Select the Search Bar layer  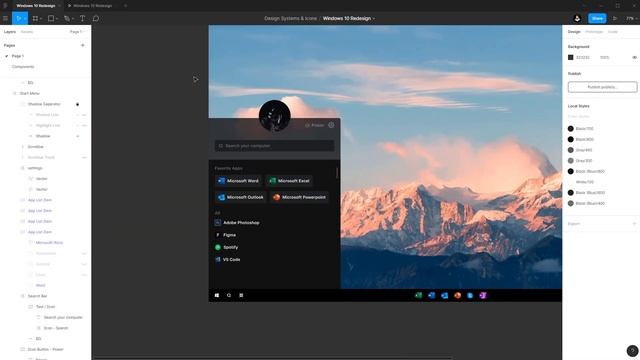pyautogui.click(x=37, y=296)
